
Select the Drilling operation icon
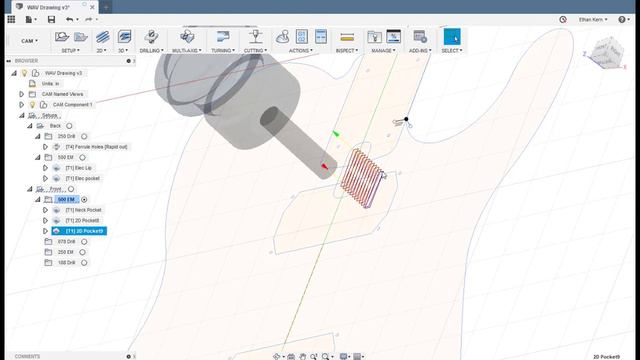151,37
